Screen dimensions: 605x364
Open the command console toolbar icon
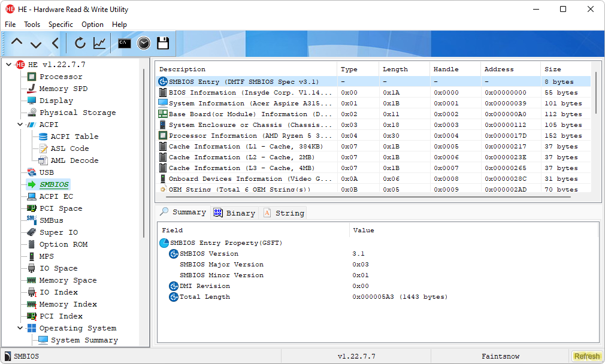124,43
